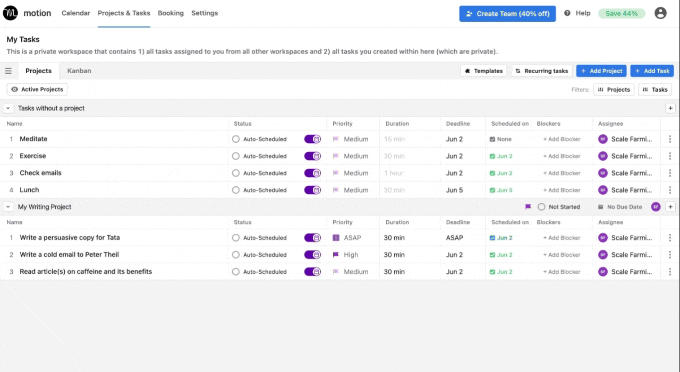Go to the Calendar tab

pos(75,13)
